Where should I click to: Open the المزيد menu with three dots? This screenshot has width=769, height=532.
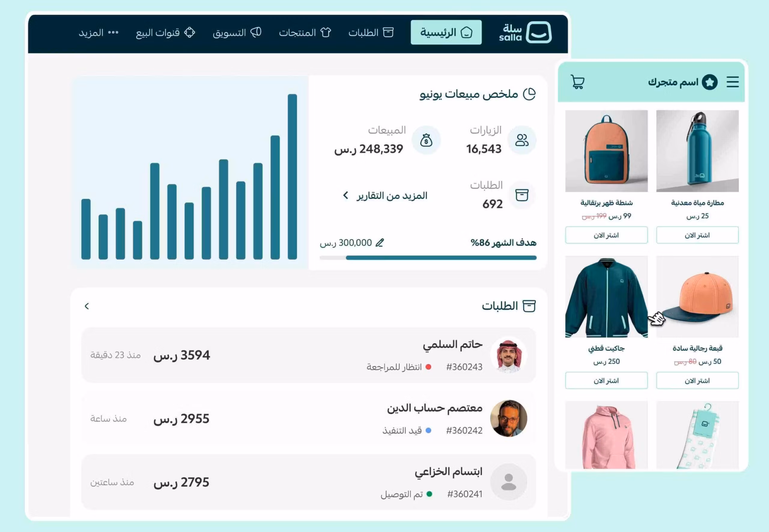pyautogui.click(x=98, y=33)
